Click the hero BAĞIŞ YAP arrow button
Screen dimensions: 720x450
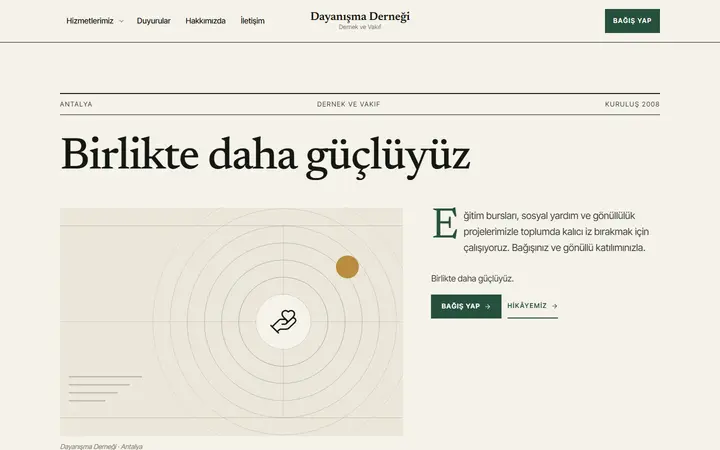(466, 306)
